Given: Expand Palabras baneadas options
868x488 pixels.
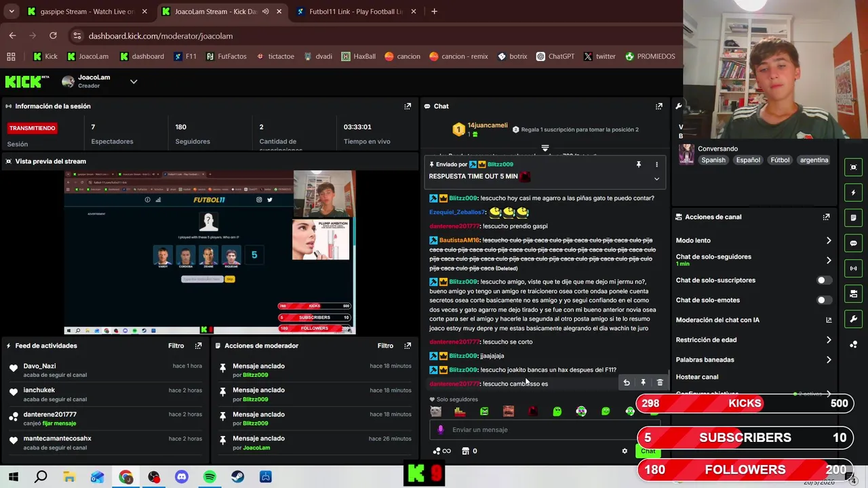Looking at the screenshot, I should (828, 360).
